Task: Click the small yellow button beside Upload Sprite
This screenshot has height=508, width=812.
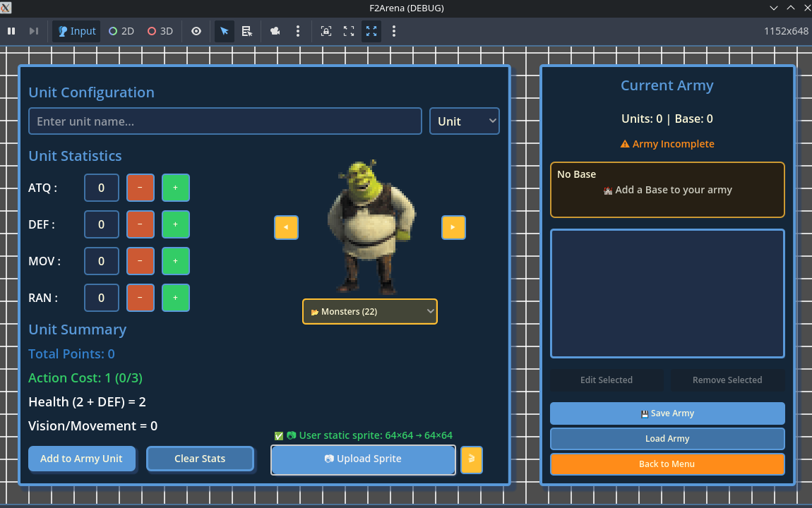Action: [472, 459]
